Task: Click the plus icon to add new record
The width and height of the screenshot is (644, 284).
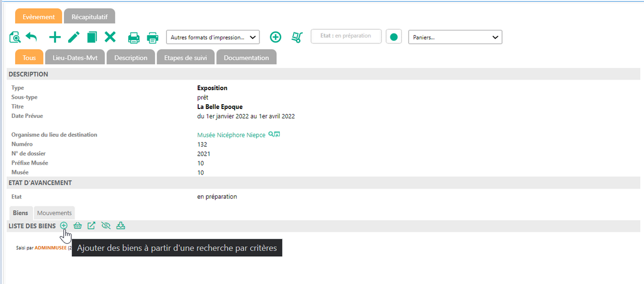Action: [54, 37]
